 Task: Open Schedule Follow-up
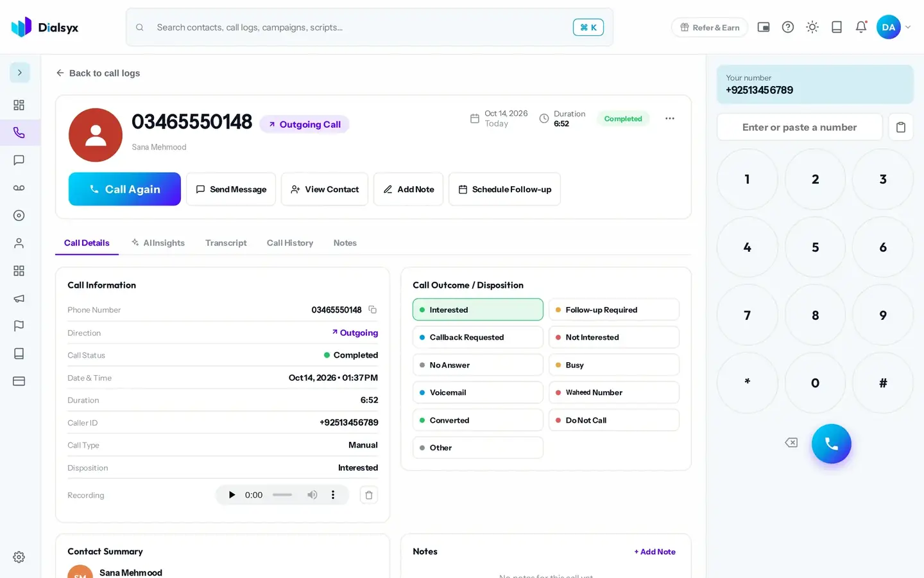point(504,189)
